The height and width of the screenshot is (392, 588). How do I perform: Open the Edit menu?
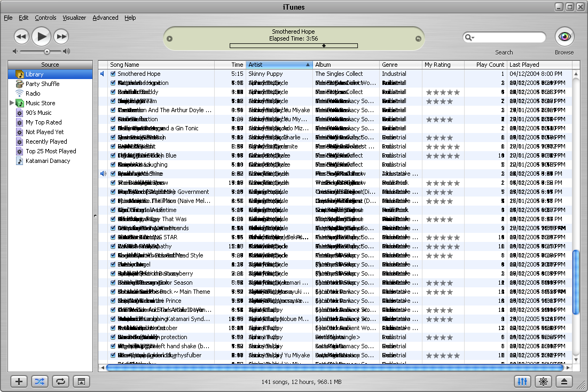(x=23, y=18)
